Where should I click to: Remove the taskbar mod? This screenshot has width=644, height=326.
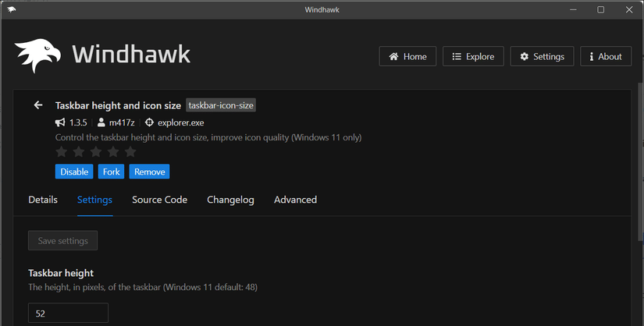150,172
